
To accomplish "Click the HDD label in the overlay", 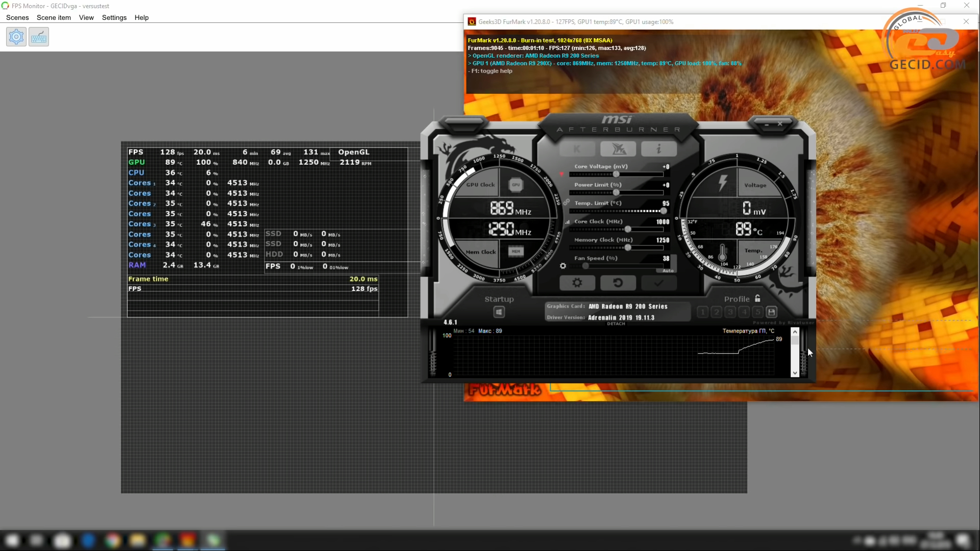I will [274, 254].
